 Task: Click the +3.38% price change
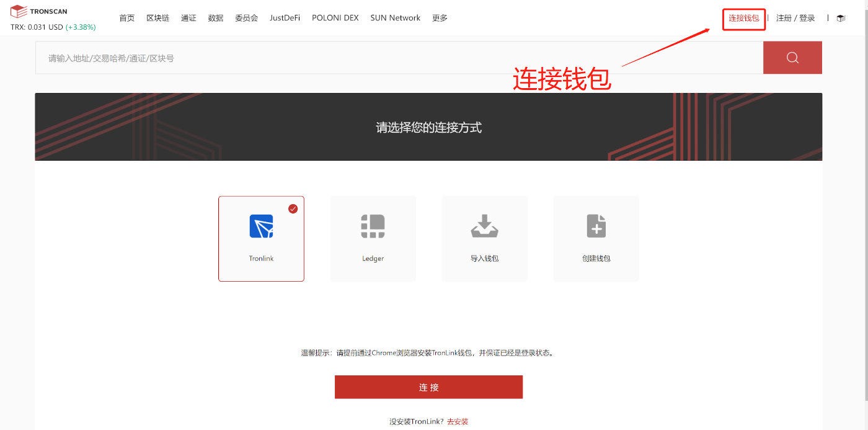(81, 27)
